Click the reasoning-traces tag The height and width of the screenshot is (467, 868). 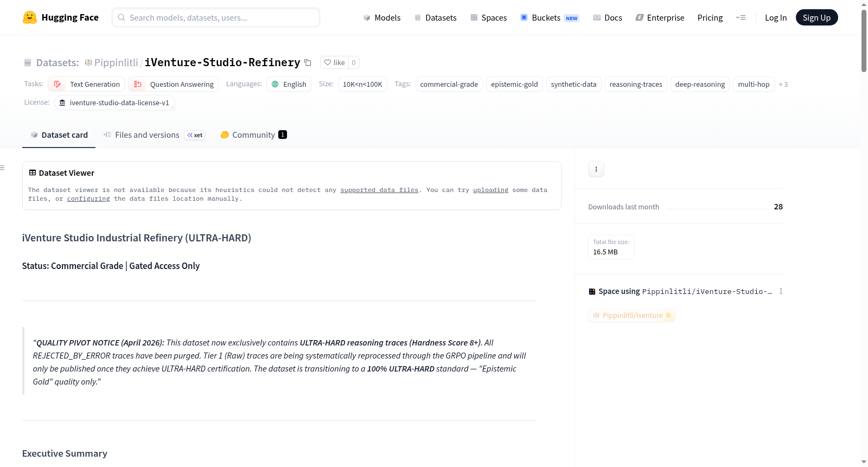[636, 84]
